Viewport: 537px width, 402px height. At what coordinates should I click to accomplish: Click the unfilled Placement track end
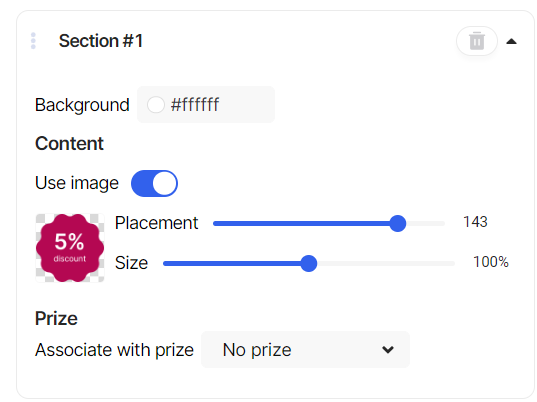[425, 224]
